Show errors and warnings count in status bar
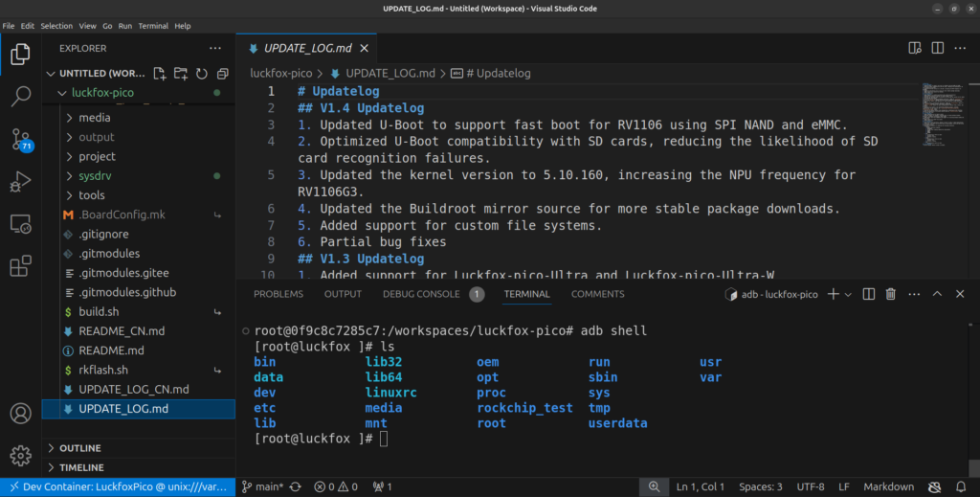The image size is (980, 497). click(x=336, y=487)
